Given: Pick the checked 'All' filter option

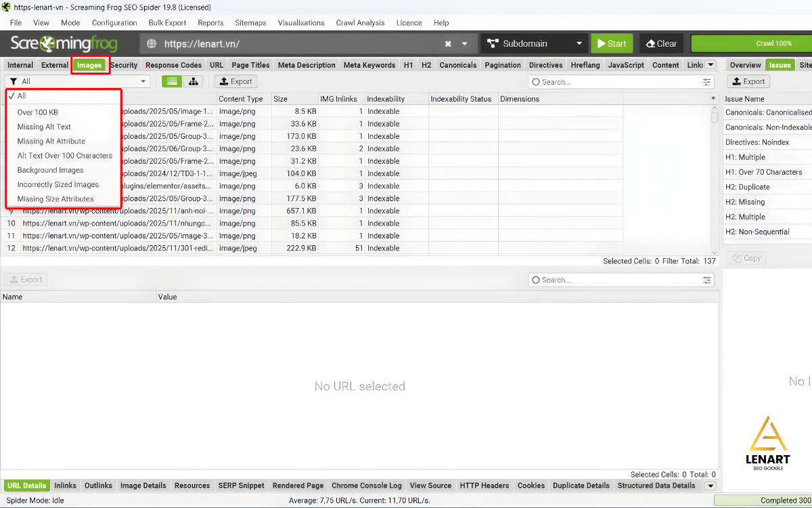Looking at the screenshot, I should 22,96.
